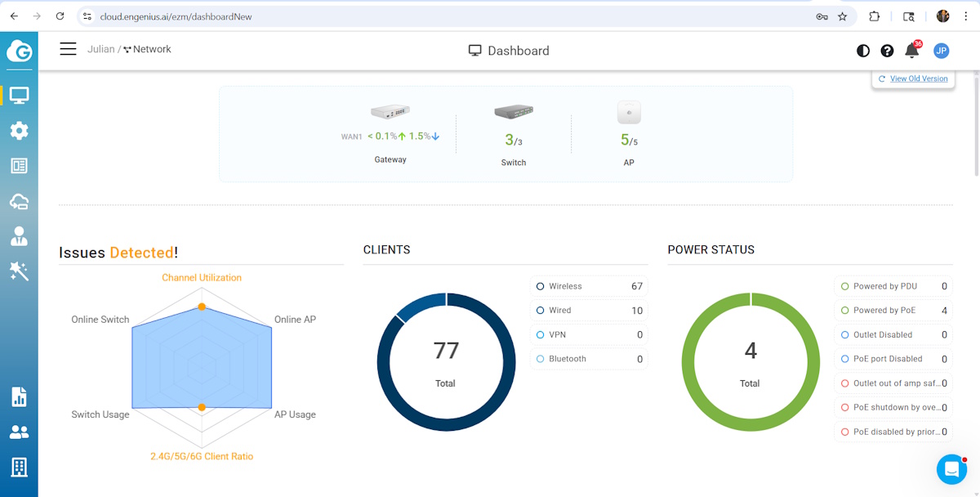Toggle PoE shutdown by over legend entry
Image resolution: width=980 pixels, height=497 pixels.
click(x=893, y=407)
